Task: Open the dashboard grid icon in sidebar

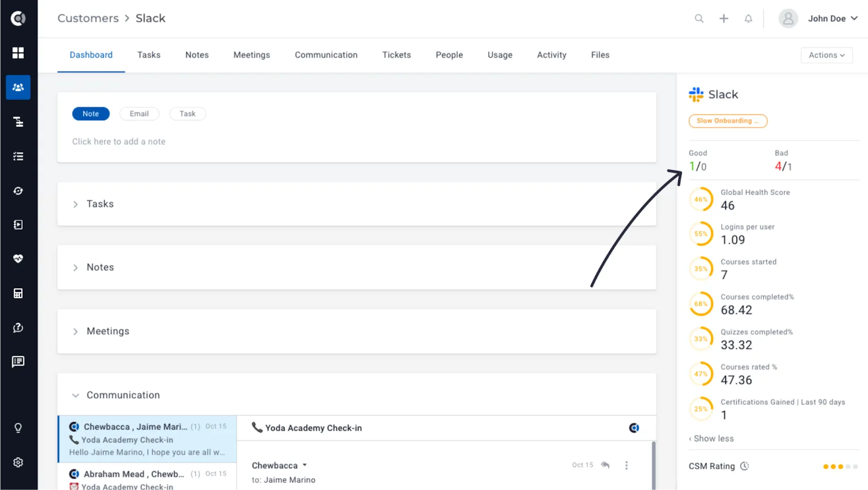Action: click(18, 53)
